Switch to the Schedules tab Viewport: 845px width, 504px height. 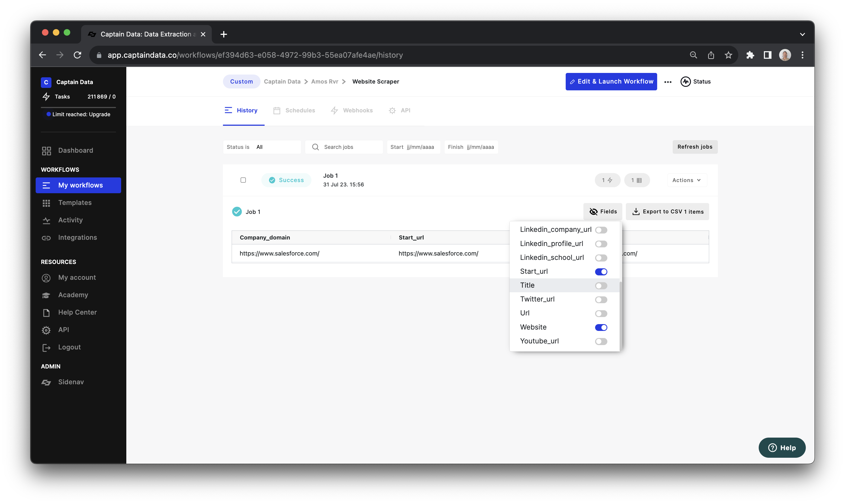coord(294,110)
